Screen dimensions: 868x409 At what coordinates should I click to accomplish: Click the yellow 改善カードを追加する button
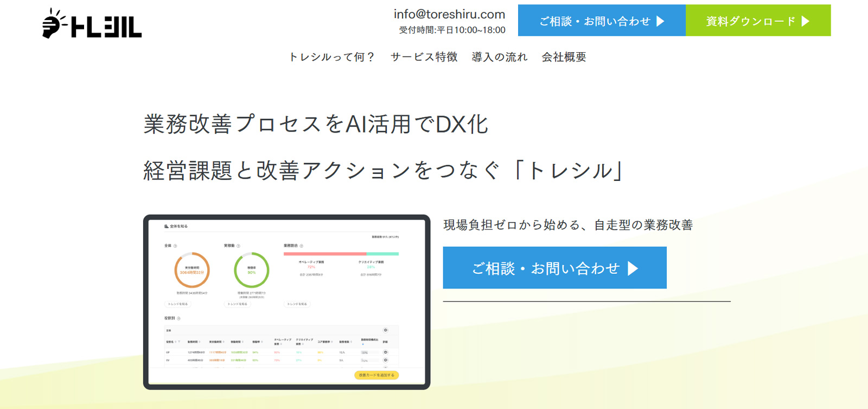coord(376,375)
